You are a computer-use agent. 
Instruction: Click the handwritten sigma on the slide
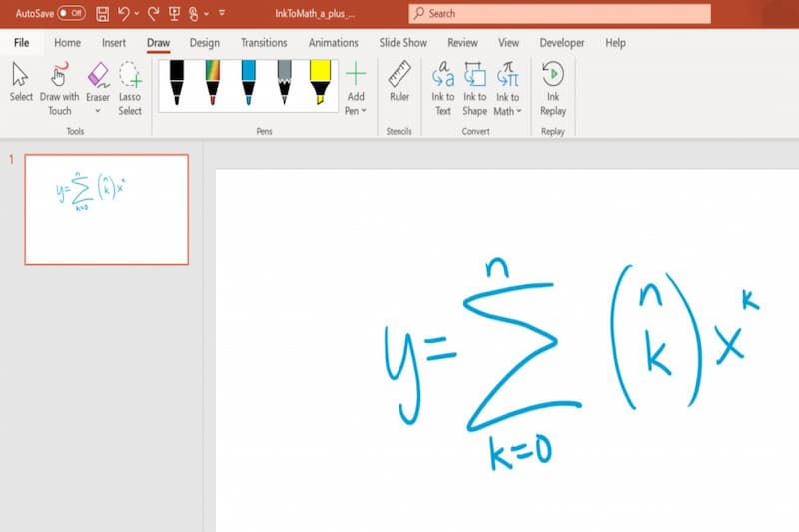pyautogui.click(x=521, y=356)
